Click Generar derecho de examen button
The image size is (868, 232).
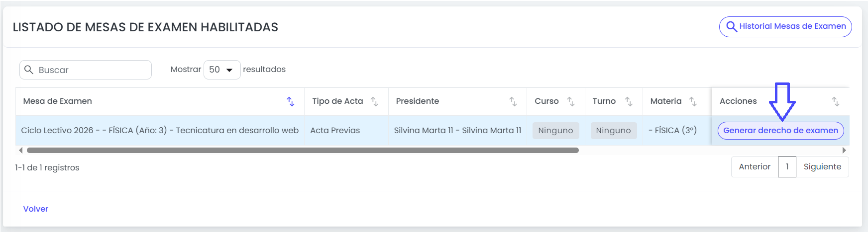click(x=780, y=131)
